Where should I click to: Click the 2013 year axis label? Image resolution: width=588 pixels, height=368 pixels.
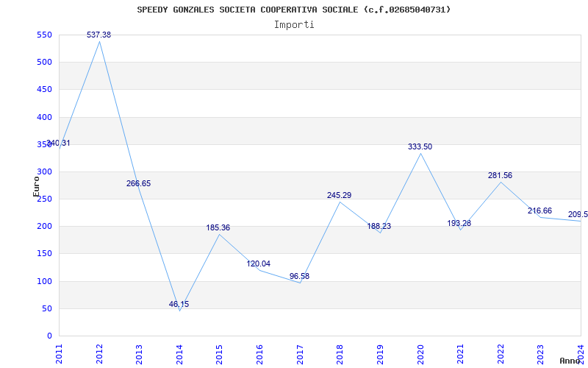139,354
